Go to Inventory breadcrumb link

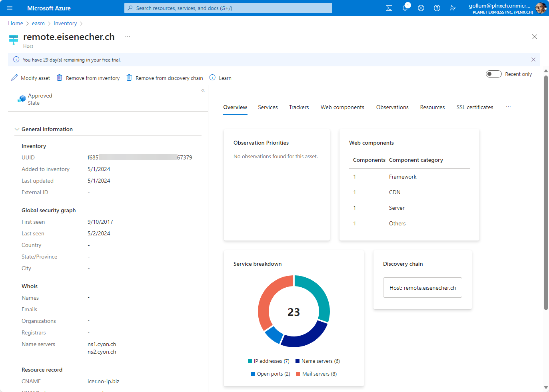[x=65, y=24]
